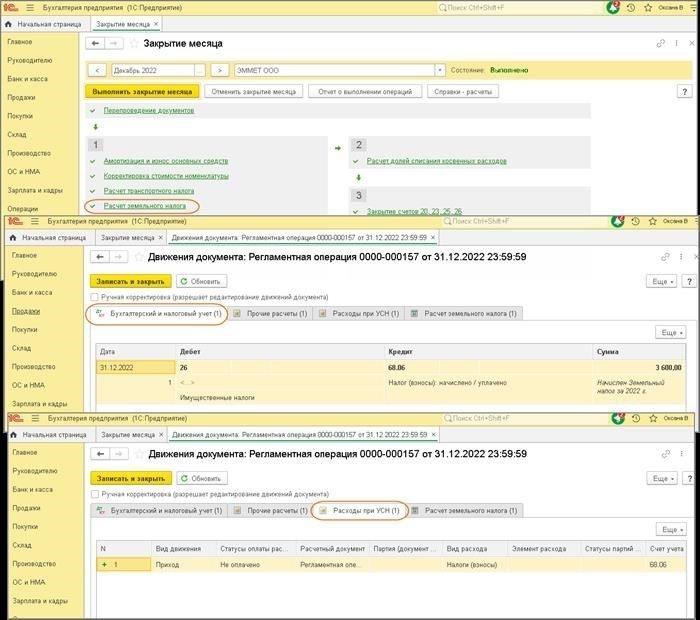Select the 3 600,00 amount cell in the middle window
This screenshot has width=700, height=620.
coord(639,367)
